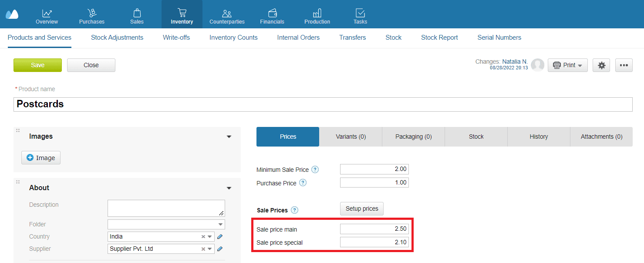644x263 pixels.
Task: Open the settings gear icon
Action: (x=601, y=65)
